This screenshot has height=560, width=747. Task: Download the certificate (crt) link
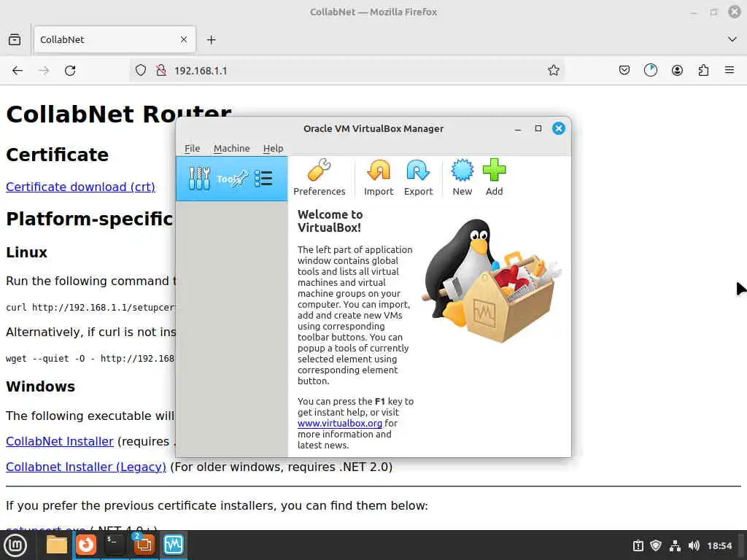pyautogui.click(x=80, y=187)
